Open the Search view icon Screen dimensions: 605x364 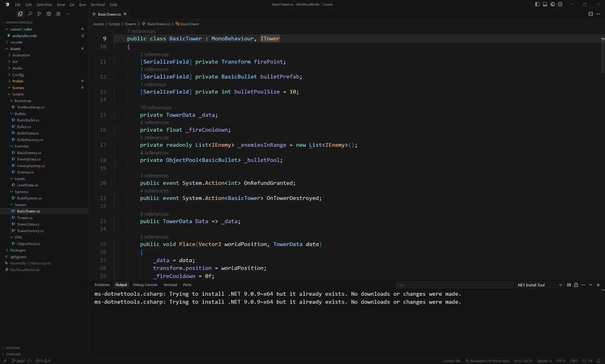pyautogui.click(x=30, y=14)
